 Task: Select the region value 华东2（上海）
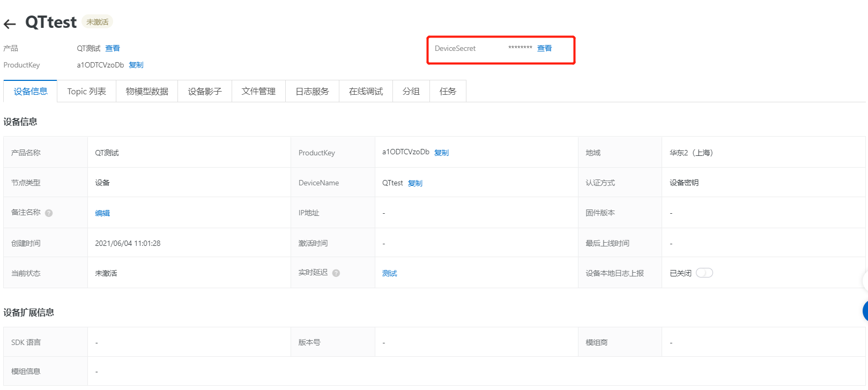[x=691, y=153]
